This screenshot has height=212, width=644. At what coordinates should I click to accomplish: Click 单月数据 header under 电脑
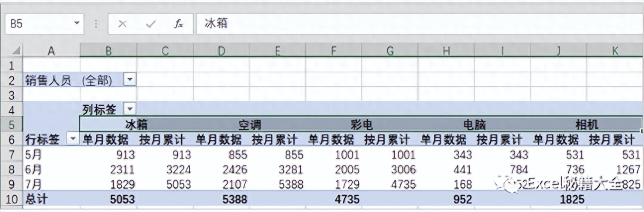446,139
